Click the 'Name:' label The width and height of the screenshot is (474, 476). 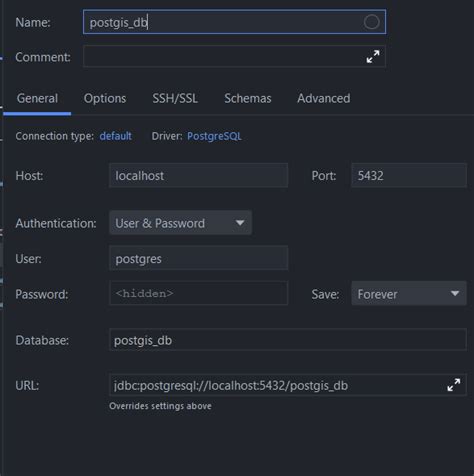(33, 22)
